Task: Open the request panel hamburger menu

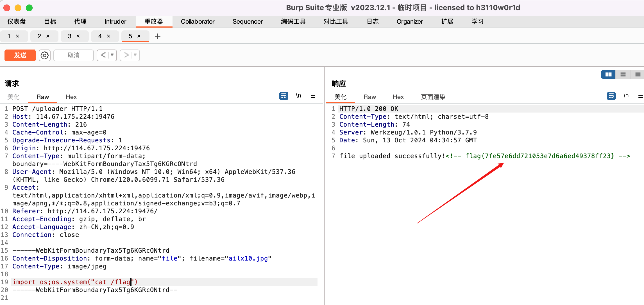Action: click(x=313, y=96)
